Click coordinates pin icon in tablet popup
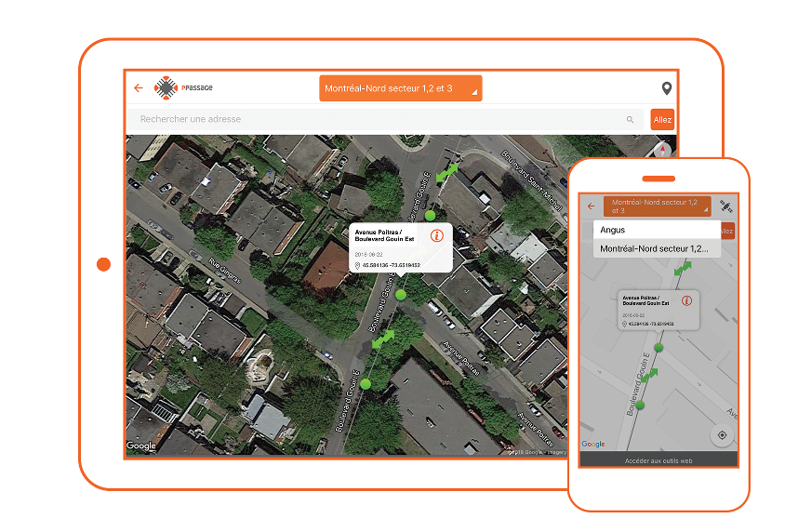The height and width of the screenshot is (532, 798). coord(357,265)
